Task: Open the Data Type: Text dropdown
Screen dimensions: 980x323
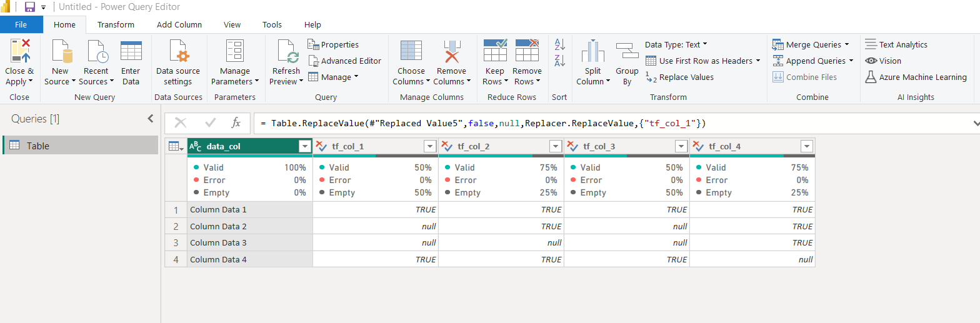Action: (x=676, y=44)
